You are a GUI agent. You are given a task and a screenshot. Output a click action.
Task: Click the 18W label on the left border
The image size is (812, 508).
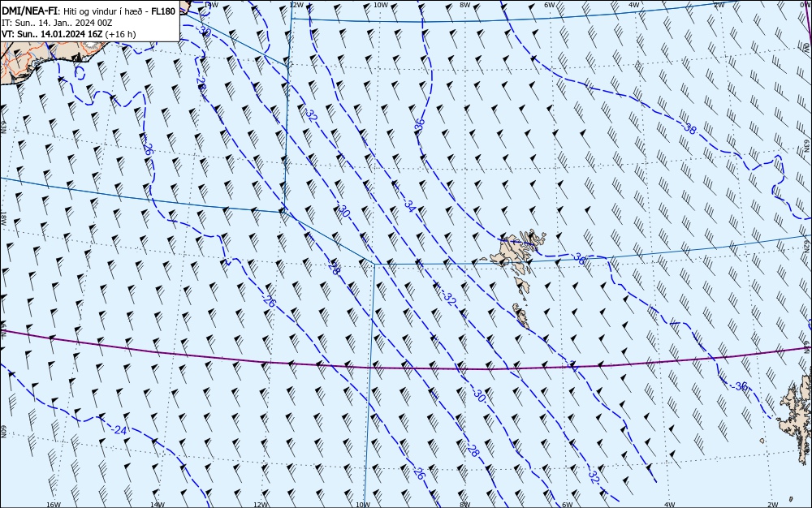pyautogui.click(x=3, y=218)
